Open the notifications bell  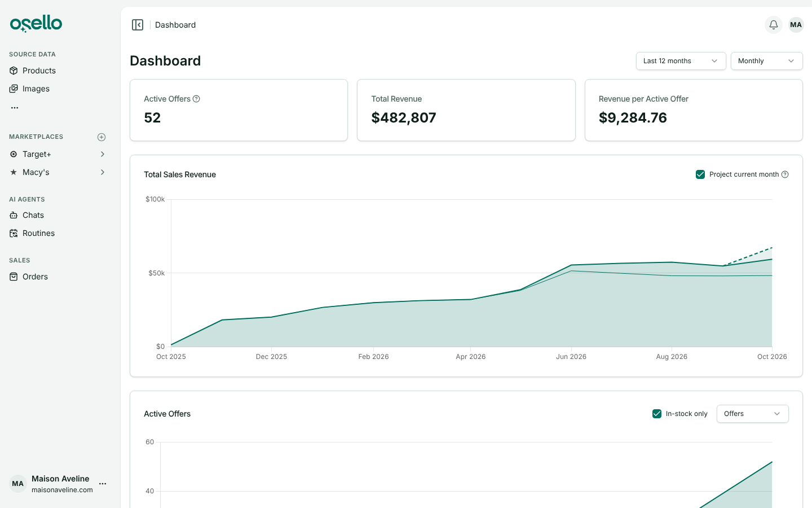pos(774,25)
